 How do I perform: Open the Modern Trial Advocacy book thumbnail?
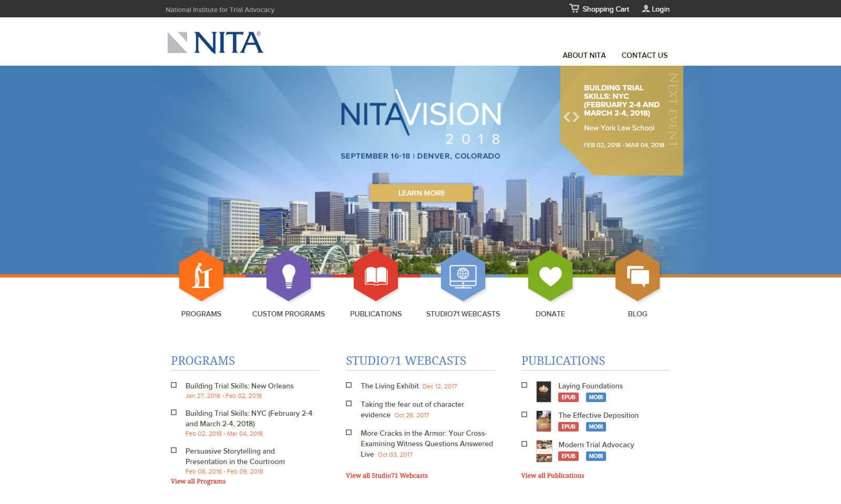(543, 451)
